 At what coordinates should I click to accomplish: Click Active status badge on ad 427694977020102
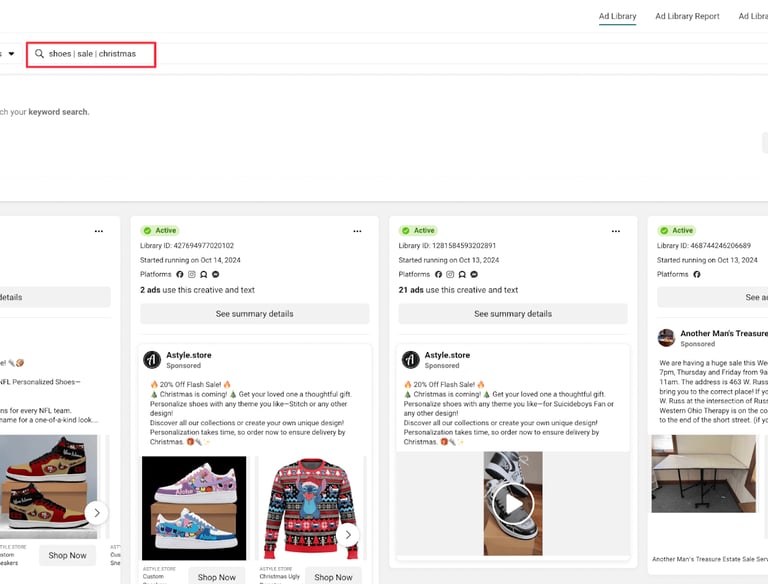(160, 230)
